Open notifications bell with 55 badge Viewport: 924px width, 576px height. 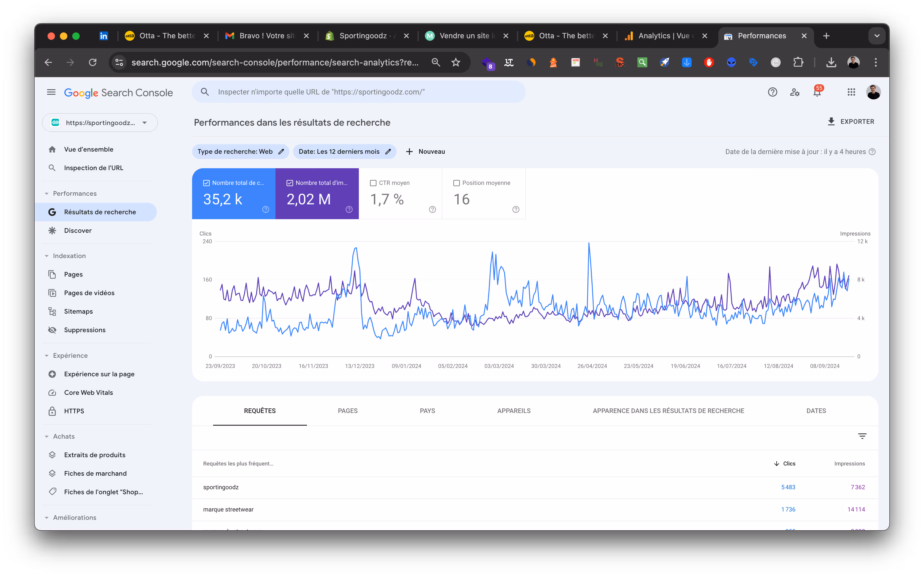[817, 92]
